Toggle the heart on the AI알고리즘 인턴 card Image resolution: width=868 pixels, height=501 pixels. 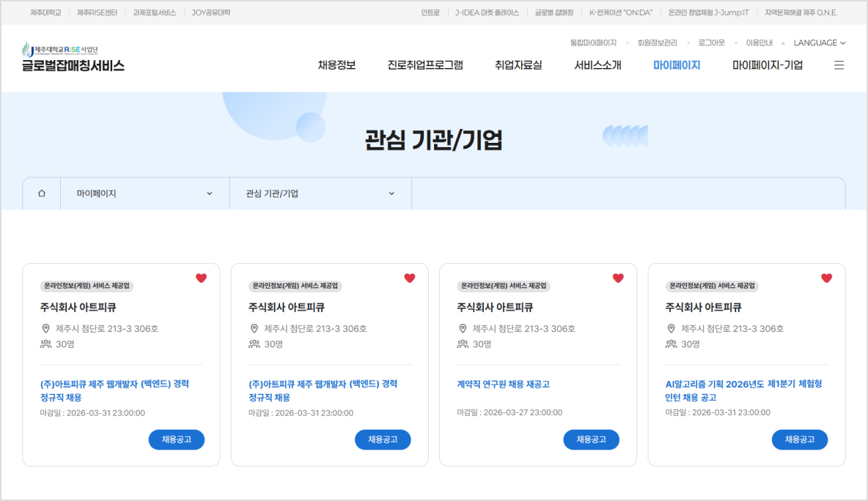(825, 278)
